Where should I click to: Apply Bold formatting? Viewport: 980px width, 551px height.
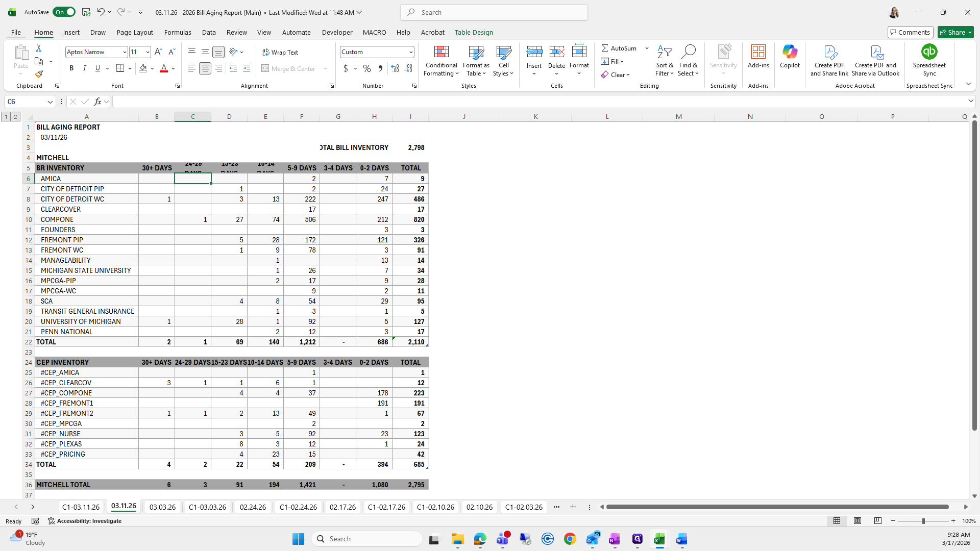pos(71,68)
